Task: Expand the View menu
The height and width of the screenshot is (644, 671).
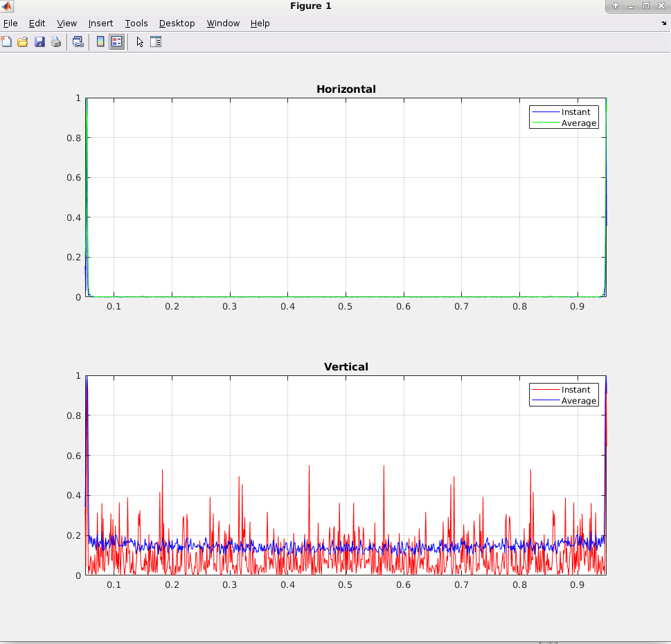Action: (x=66, y=24)
